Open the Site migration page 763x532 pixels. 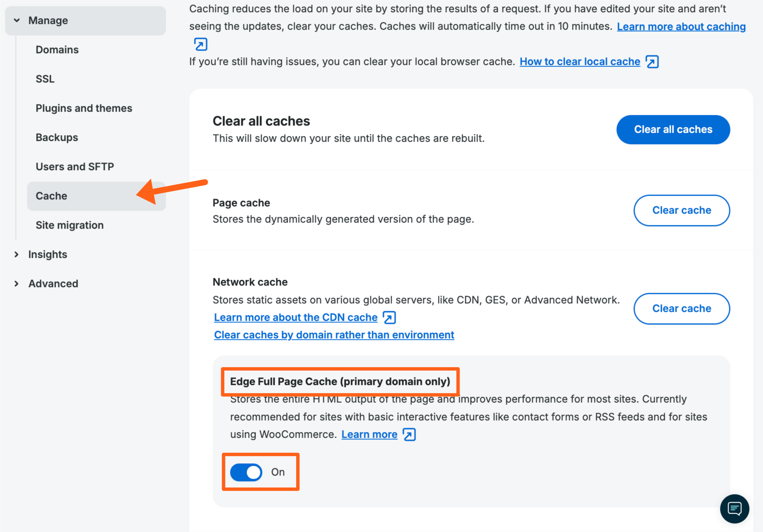click(69, 225)
